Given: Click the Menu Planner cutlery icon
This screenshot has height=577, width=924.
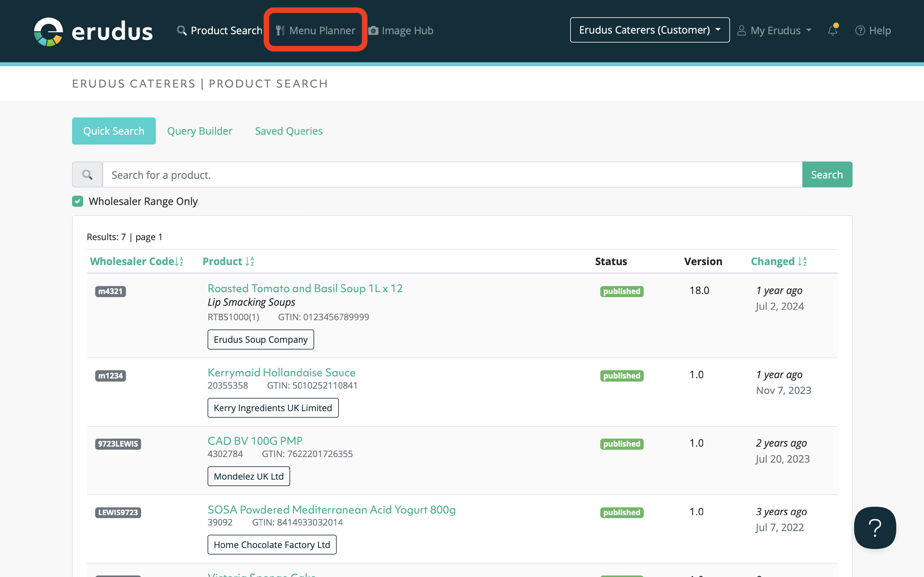Looking at the screenshot, I should 280,31.
